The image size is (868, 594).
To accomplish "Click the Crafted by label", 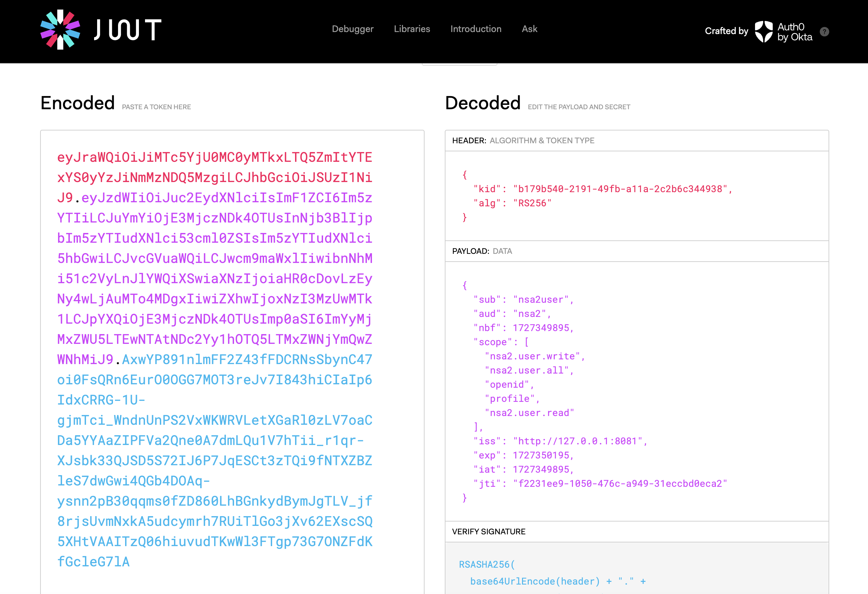I will pos(726,31).
